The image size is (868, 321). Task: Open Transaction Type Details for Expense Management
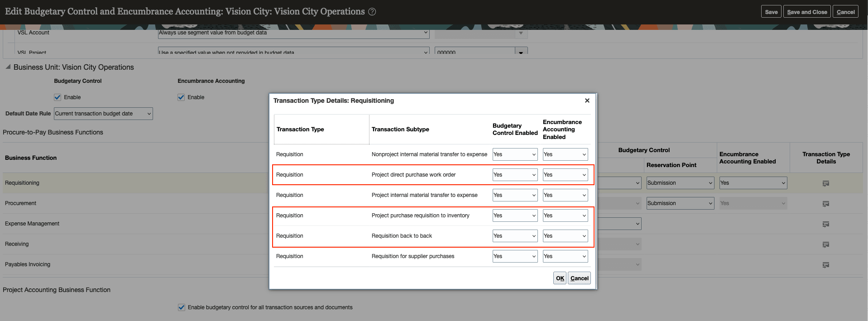pyautogui.click(x=826, y=224)
